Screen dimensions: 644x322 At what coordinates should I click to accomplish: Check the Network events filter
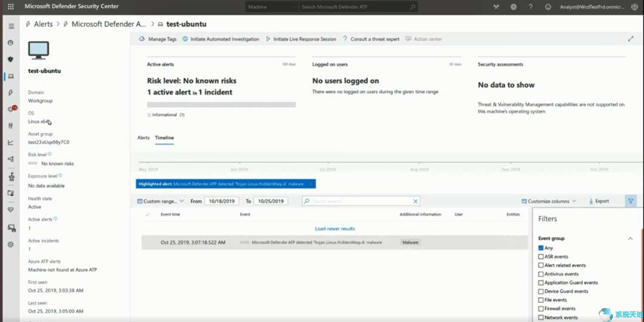[541, 317]
